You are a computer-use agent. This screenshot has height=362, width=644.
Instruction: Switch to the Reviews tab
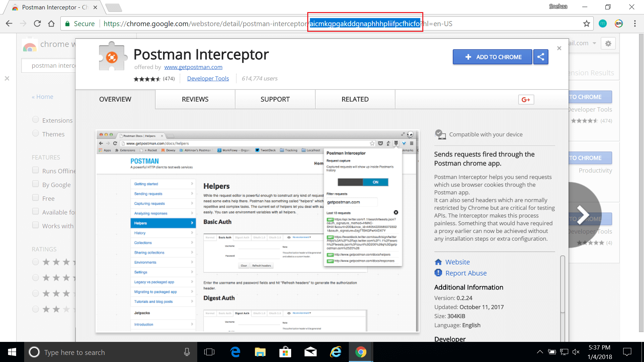coord(195,99)
